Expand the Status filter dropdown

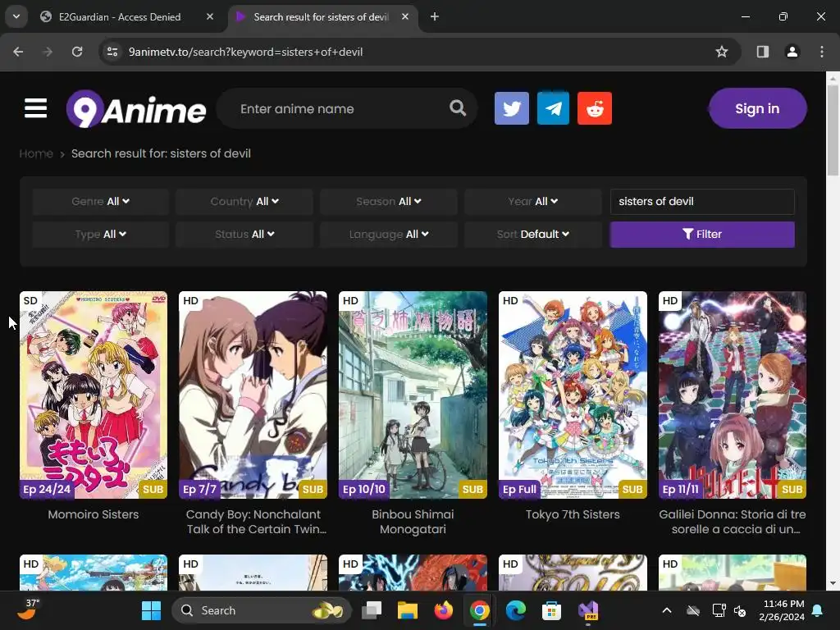click(244, 234)
